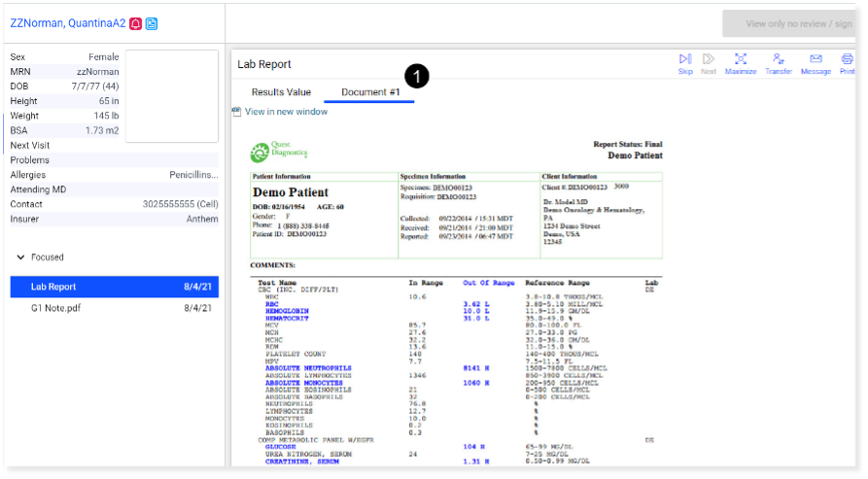The width and height of the screenshot is (868, 479).
Task: Print the lab report document
Action: (x=847, y=60)
